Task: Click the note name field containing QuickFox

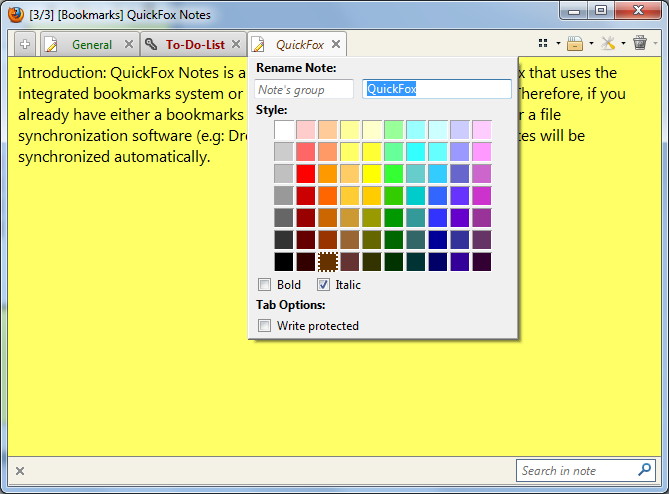Action: [x=437, y=89]
